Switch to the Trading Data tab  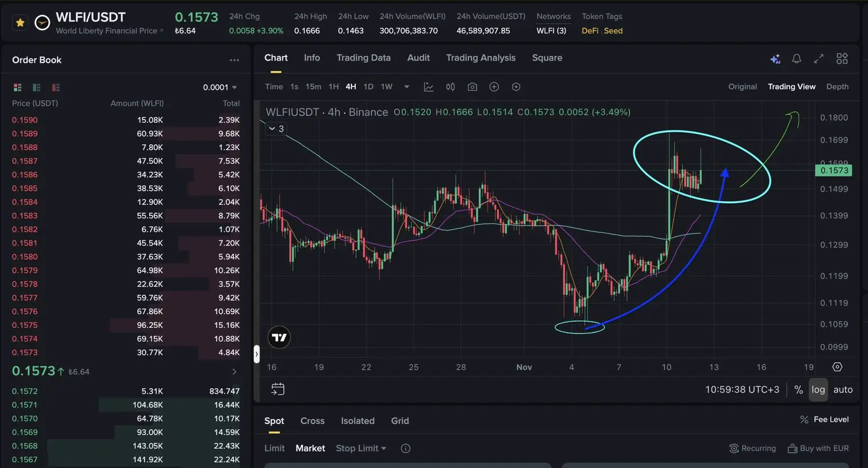click(x=363, y=58)
